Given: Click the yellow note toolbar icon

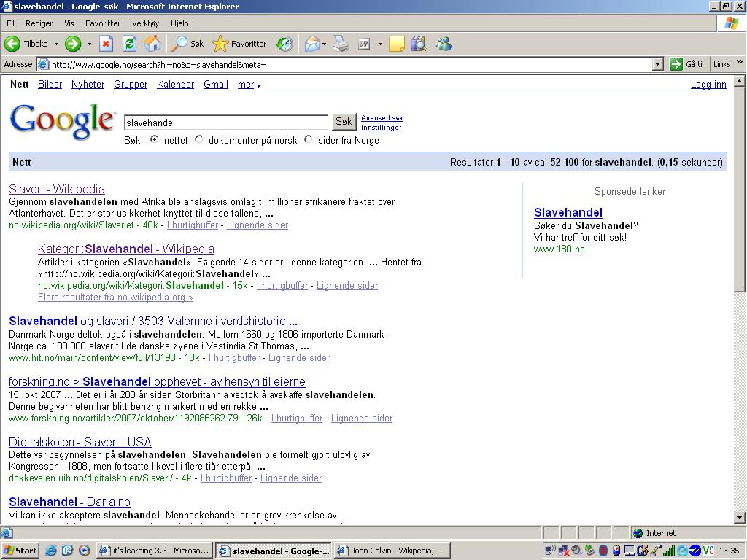Looking at the screenshot, I should (x=396, y=44).
